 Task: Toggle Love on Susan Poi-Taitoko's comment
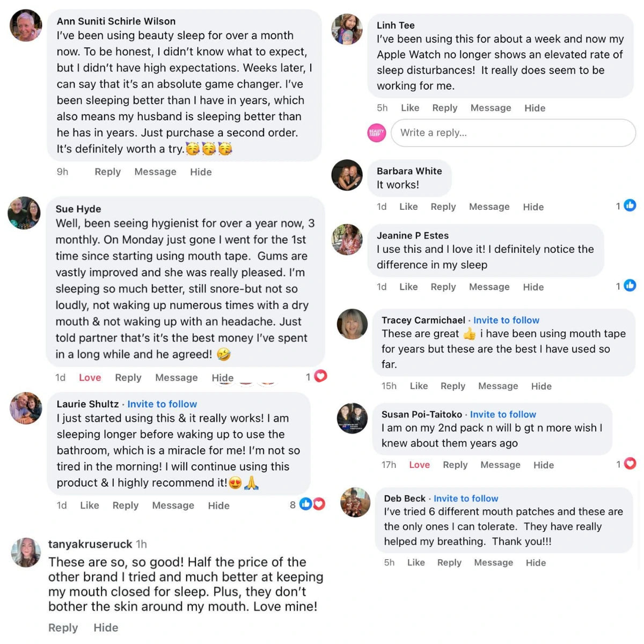click(419, 465)
